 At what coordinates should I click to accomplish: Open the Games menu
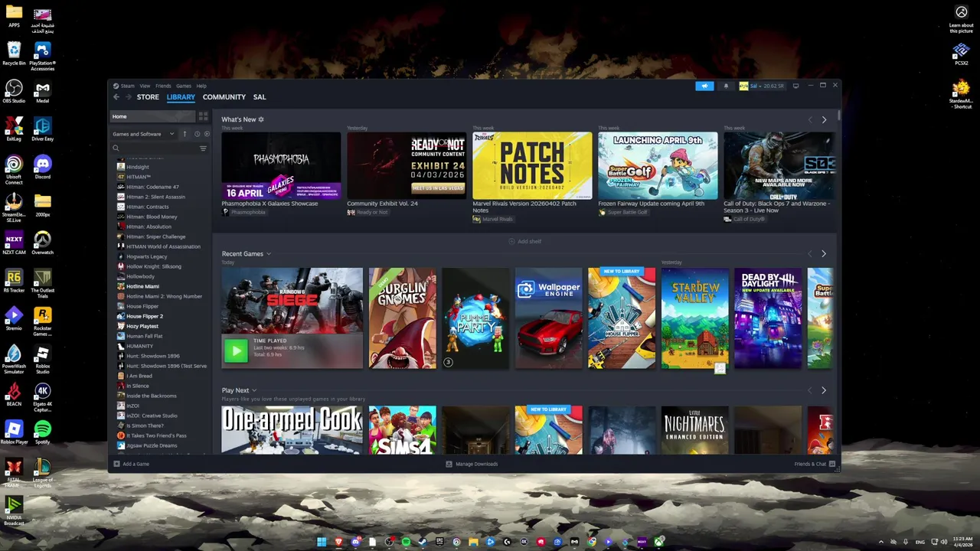pyautogui.click(x=184, y=86)
